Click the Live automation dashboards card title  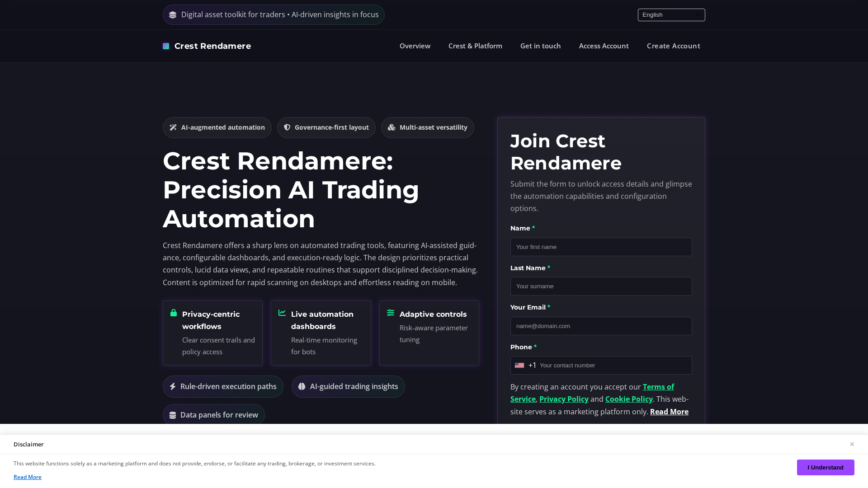point(322,320)
